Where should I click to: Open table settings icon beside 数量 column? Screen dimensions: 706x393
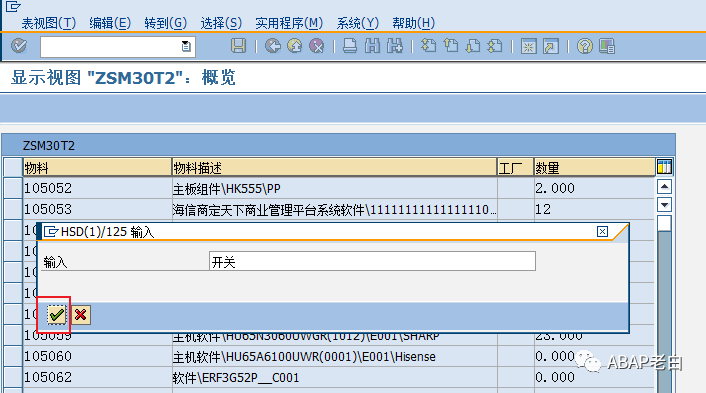664,167
